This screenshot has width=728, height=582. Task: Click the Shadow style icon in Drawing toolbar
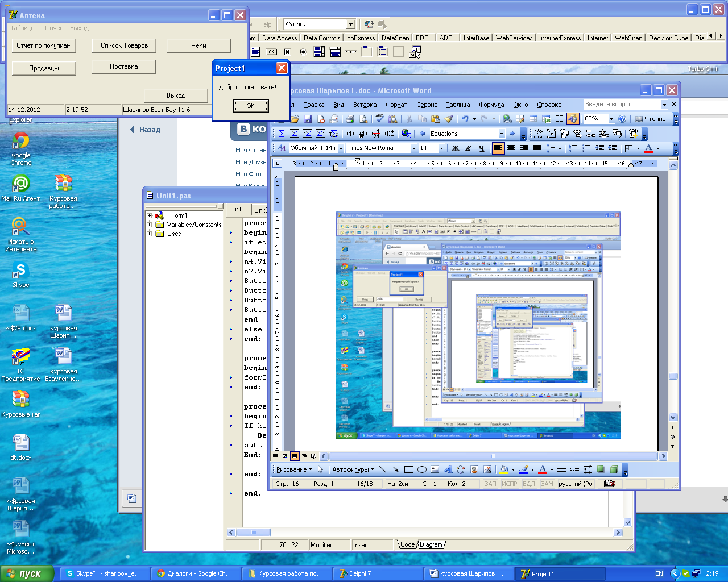[601, 469]
